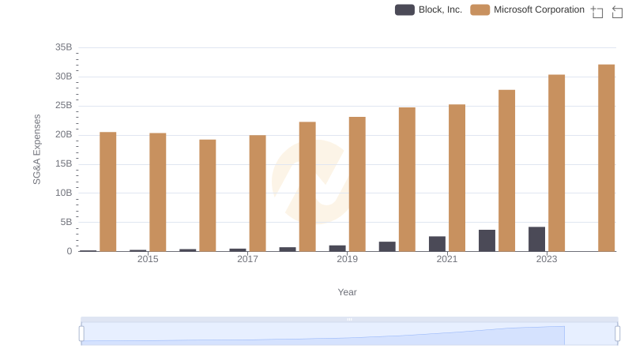Click the top grip of the range slider
The image size is (632, 364).
coord(349,319)
